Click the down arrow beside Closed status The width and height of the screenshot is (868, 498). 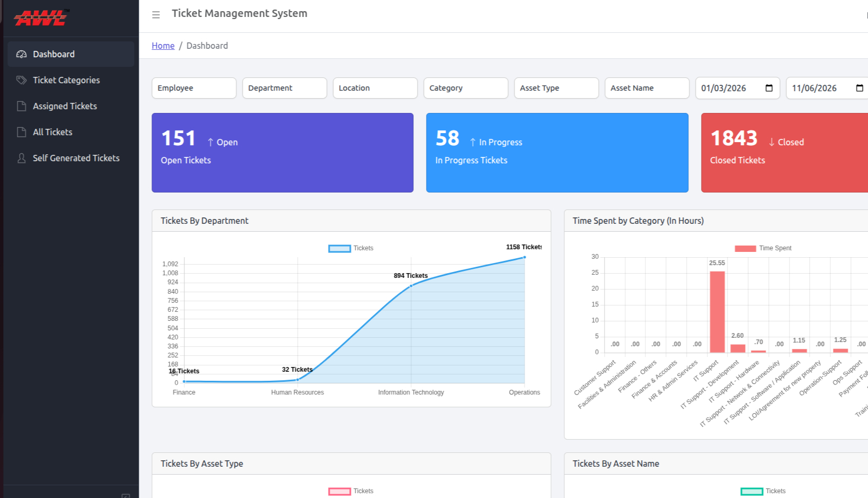772,142
